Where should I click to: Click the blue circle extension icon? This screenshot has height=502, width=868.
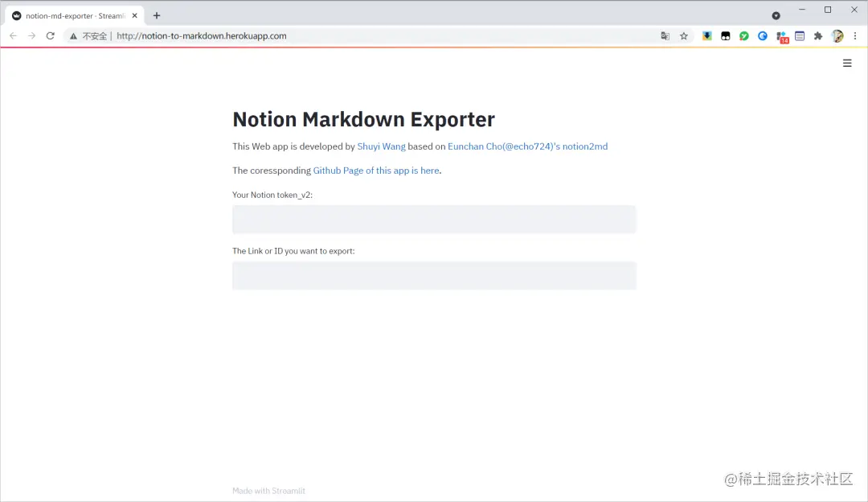pos(762,36)
